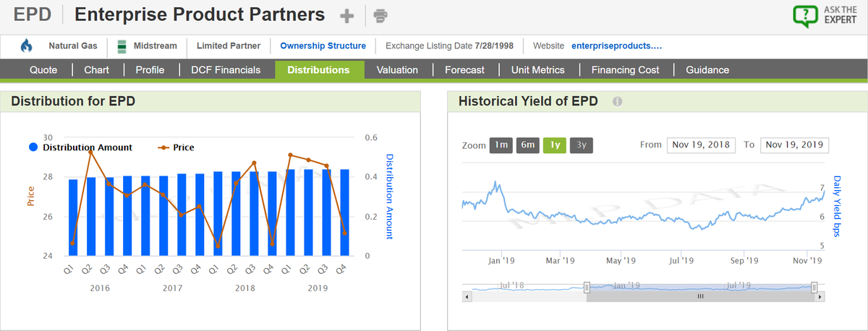The width and height of the screenshot is (868, 331).
Task: Click the Q1 2016 distribution bar
Action: coord(73,218)
